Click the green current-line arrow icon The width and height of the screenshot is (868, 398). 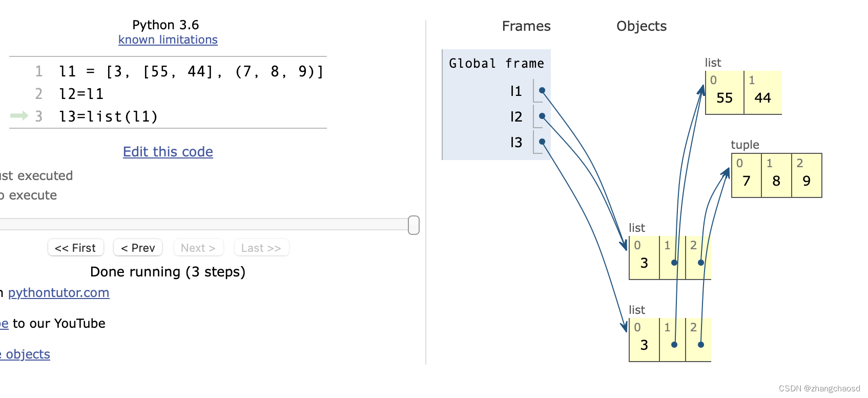tap(19, 116)
